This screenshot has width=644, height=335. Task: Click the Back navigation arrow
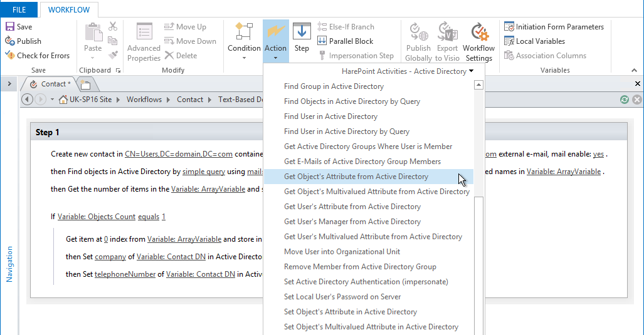(27, 100)
